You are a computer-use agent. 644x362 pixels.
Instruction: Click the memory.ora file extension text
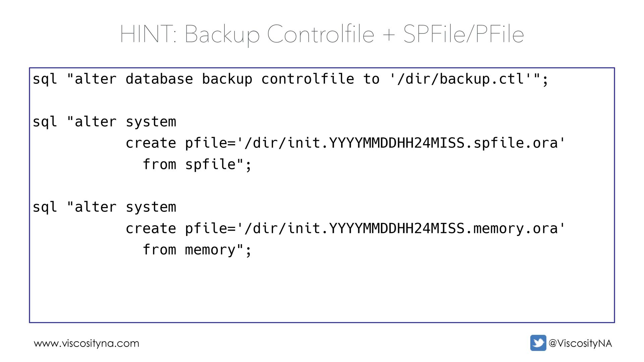pos(516,229)
